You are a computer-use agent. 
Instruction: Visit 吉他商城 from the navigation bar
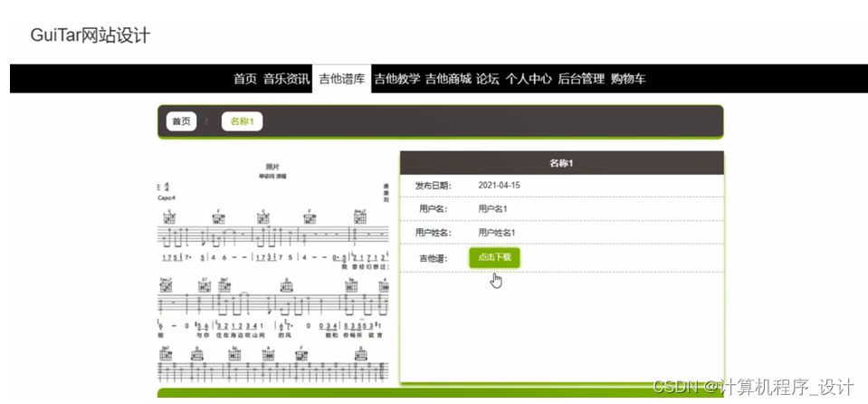pos(448,79)
